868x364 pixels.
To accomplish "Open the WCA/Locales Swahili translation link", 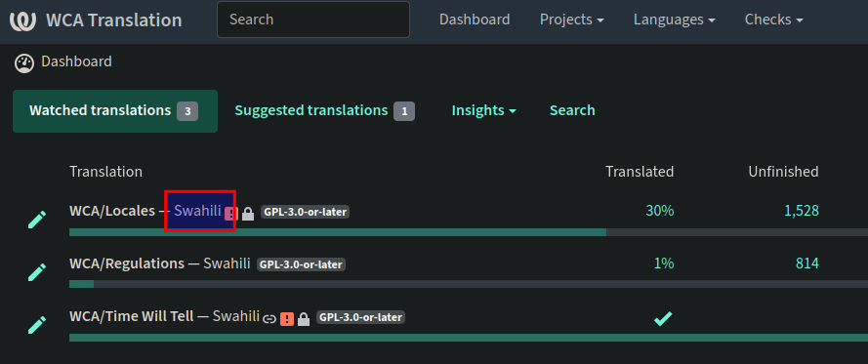I will 145,211.
